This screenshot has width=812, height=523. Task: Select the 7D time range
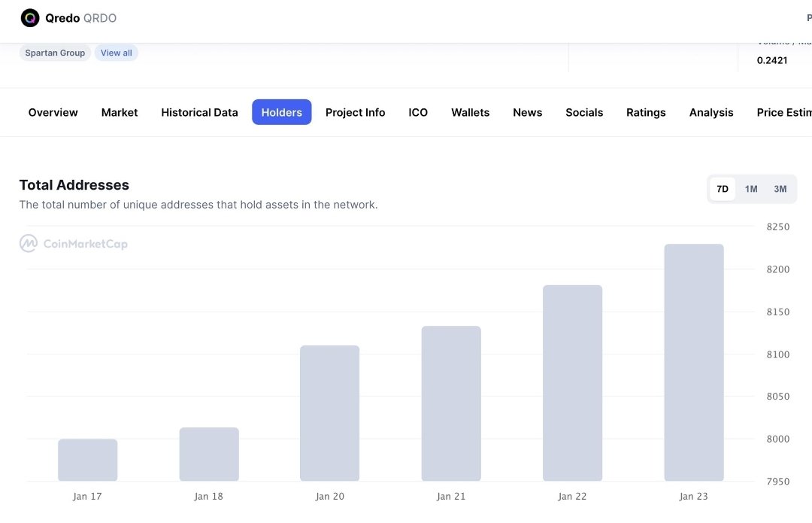point(723,189)
